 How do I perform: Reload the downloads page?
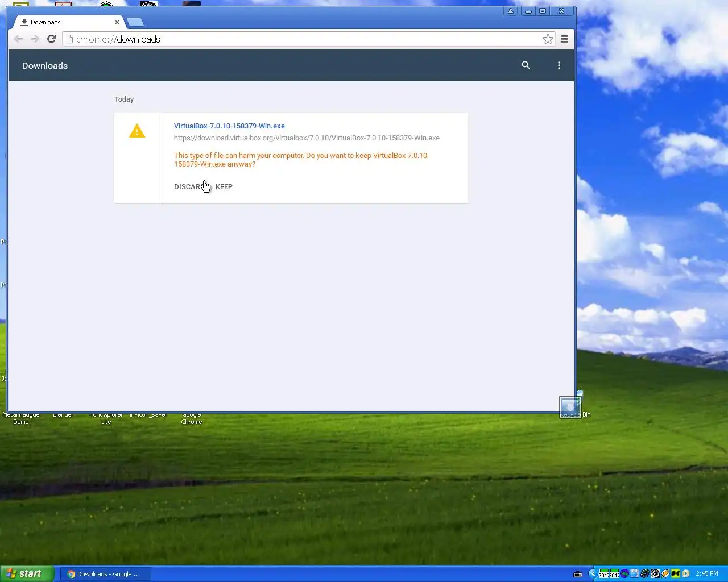pos(51,39)
